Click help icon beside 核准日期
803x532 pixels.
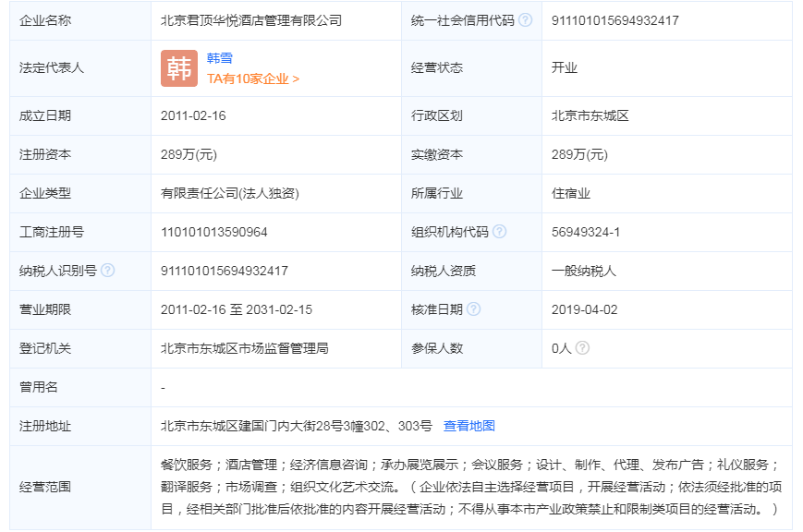pyautogui.click(x=474, y=308)
